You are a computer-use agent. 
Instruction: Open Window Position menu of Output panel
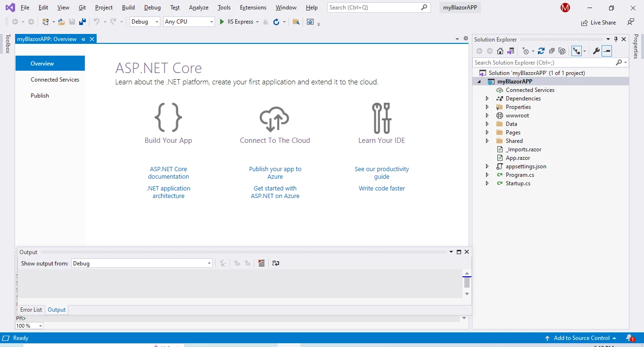pyautogui.click(x=451, y=252)
